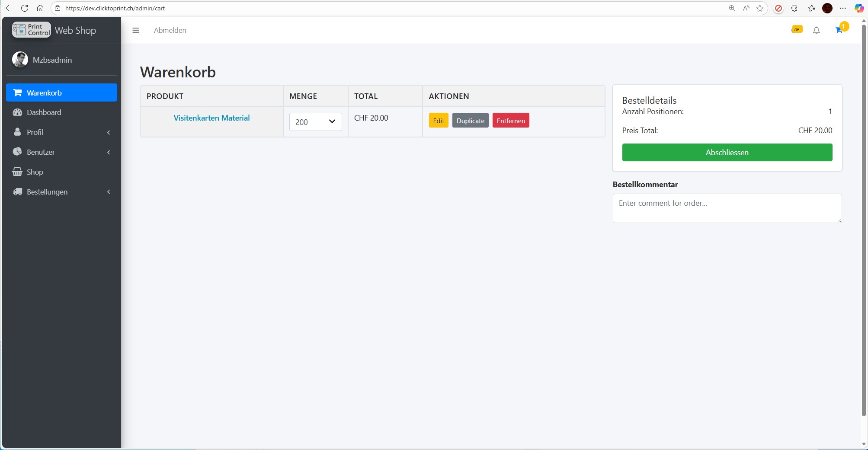Open the notifications bell icon

(816, 30)
